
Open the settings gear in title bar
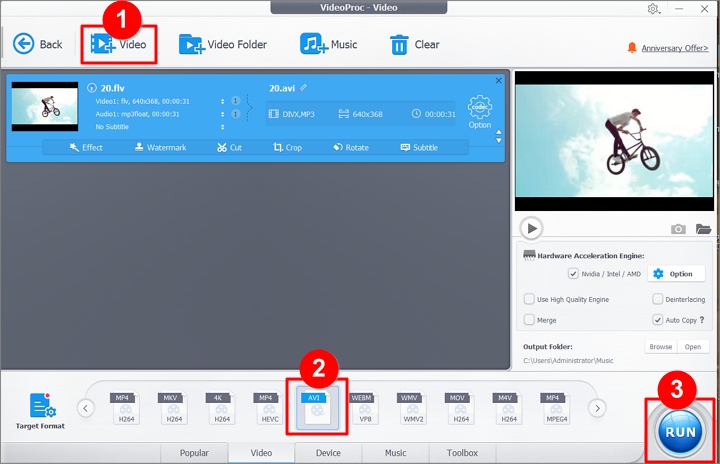coord(653,9)
